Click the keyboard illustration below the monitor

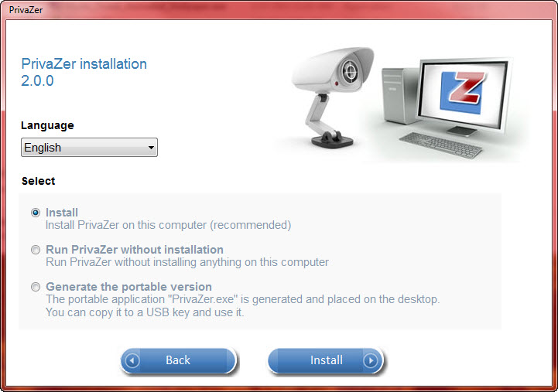click(x=440, y=145)
